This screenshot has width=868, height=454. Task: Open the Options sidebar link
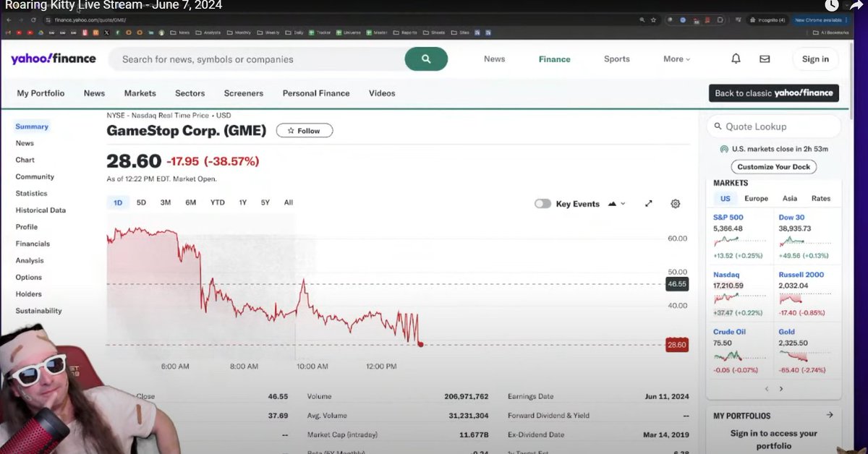[28, 278]
